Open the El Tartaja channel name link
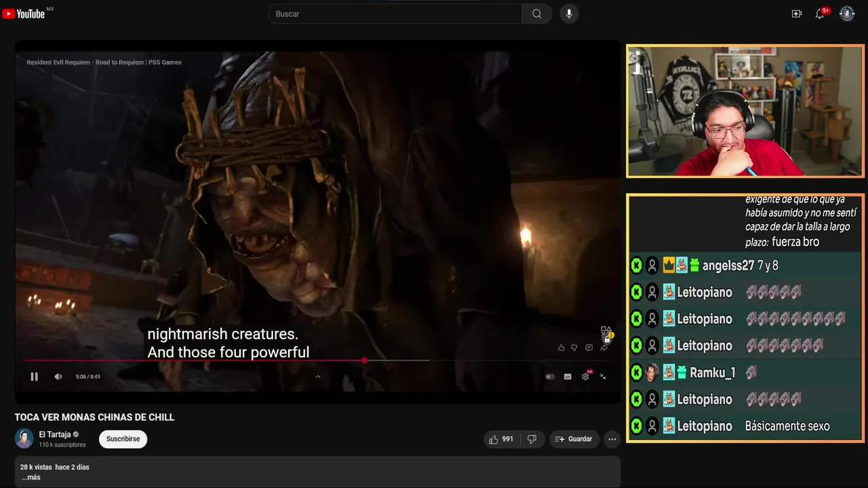Image resolution: width=868 pixels, height=488 pixels. (55, 434)
